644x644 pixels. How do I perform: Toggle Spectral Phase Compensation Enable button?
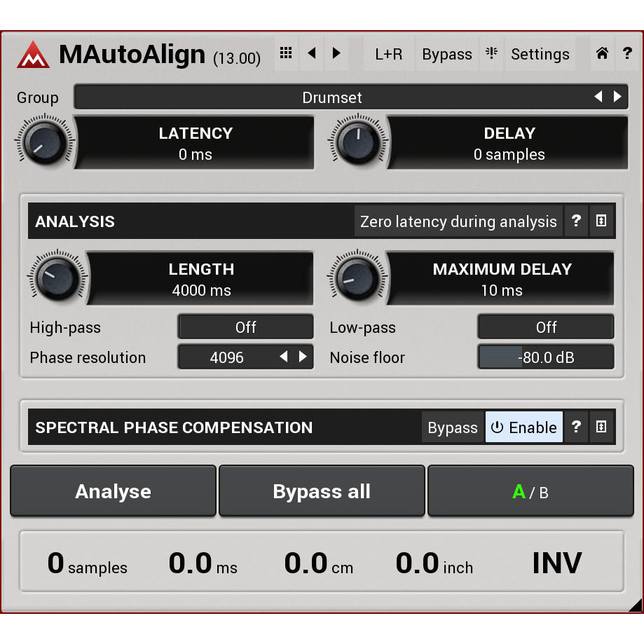pyautogui.click(x=524, y=427)
